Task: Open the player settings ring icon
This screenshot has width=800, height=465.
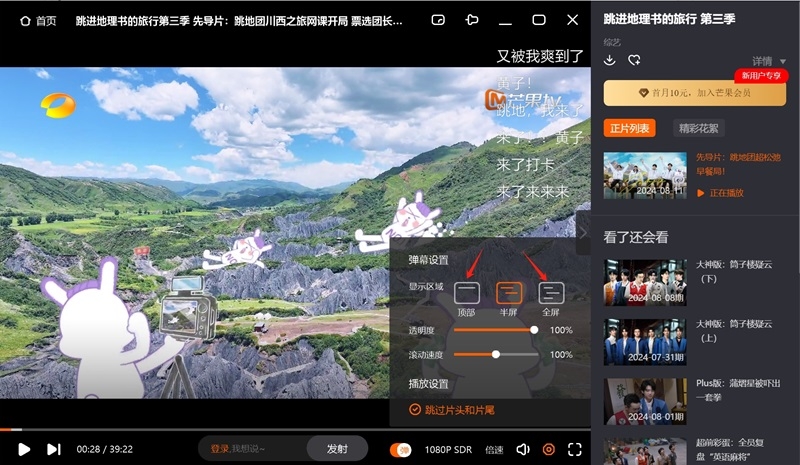Action: (x=548, y=449)
